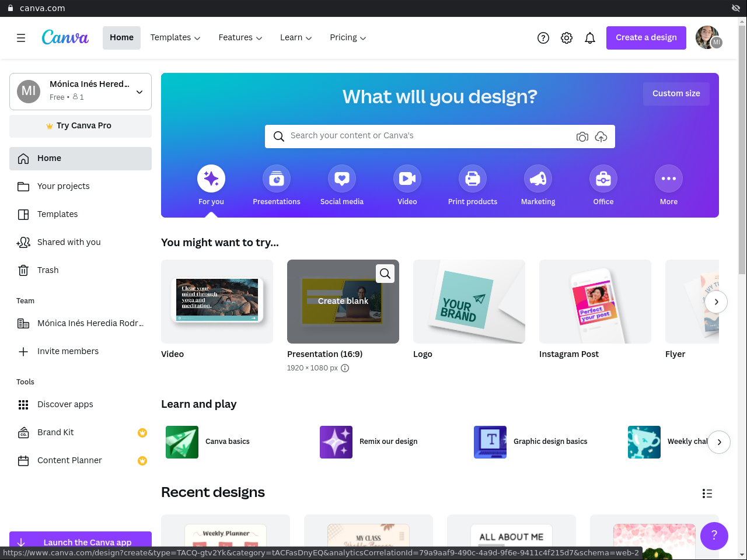Open the Instagram Post thumbnail
The height and width of the screenshot is (560, 747).
(595, 302)
